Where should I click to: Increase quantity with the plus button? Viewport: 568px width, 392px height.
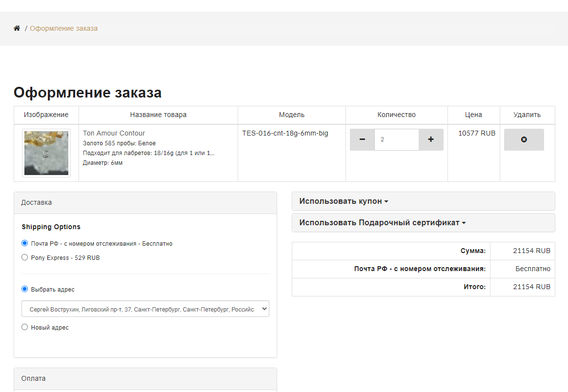click(x=431, y=139)
